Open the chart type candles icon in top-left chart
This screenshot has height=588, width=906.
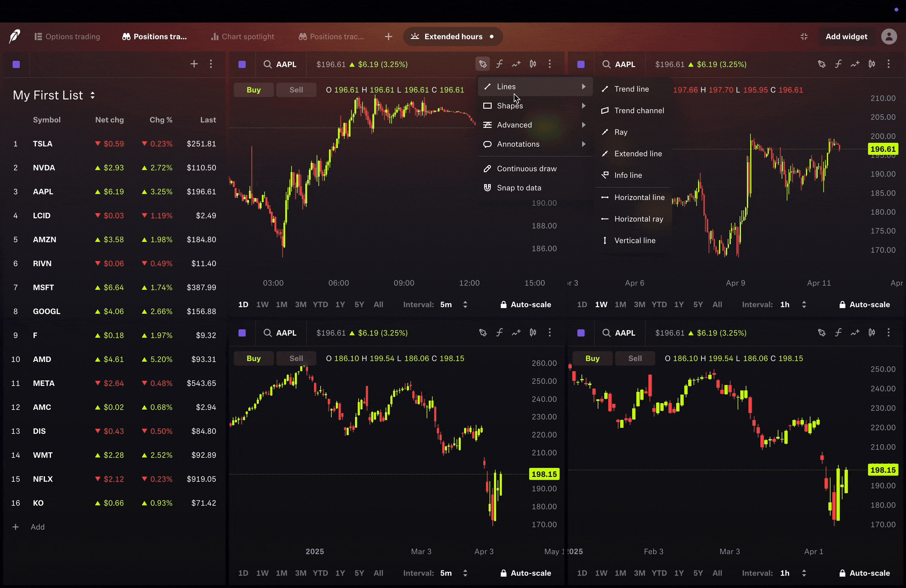coord(533,64)
